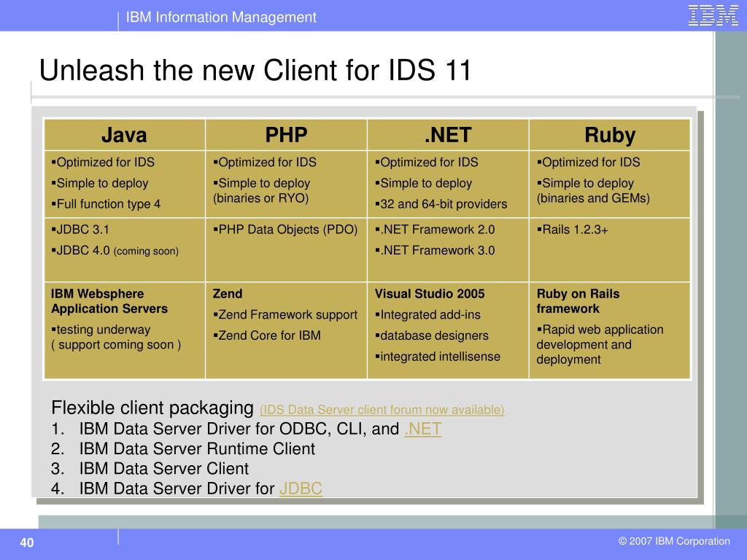Click 'integrated intellisense' bullet
This screenshot has height=560, width=747.
(x=438, y=357)
